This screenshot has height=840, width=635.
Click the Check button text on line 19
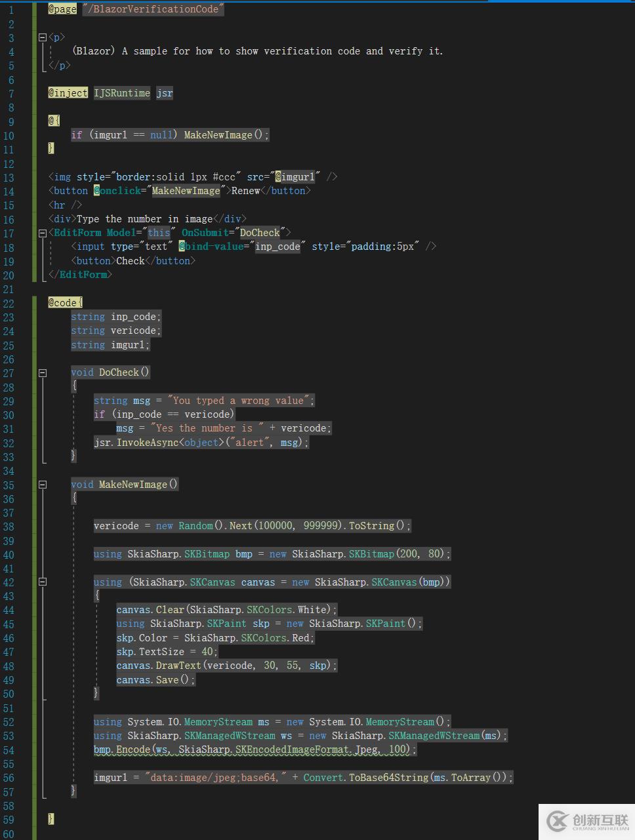[131, 261]
